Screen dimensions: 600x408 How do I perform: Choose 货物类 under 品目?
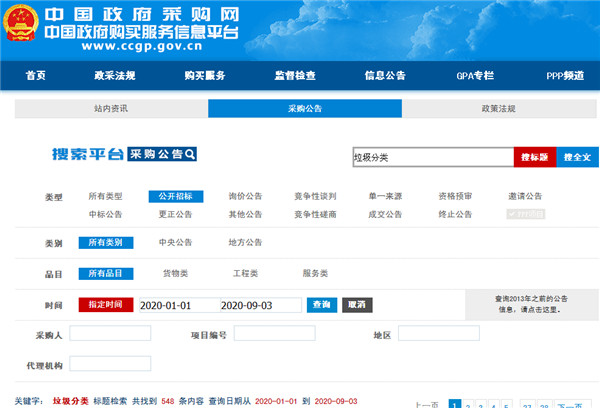tap(176, 273)
